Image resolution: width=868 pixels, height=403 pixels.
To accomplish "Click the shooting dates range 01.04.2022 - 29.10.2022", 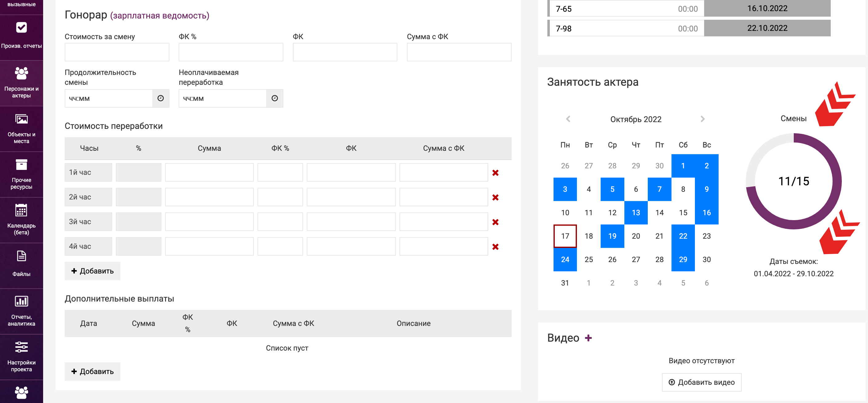I will point(793,273).
